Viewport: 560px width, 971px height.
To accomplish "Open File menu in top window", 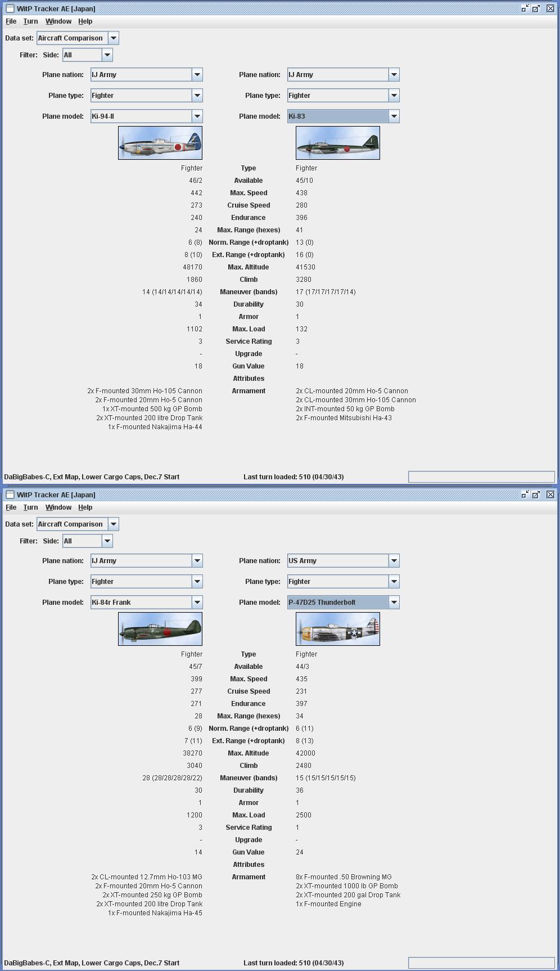I will [x=11, y=21].
